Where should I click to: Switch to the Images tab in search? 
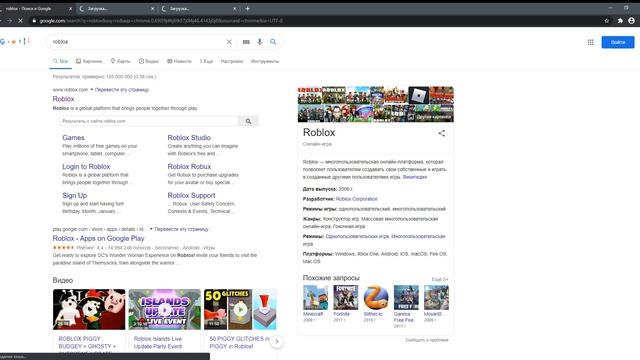click(x=89, y=61)
